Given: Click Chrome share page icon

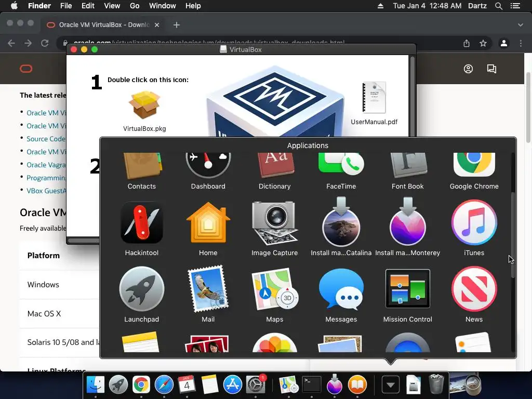Looking at the screenshot, I should [467, 43].
